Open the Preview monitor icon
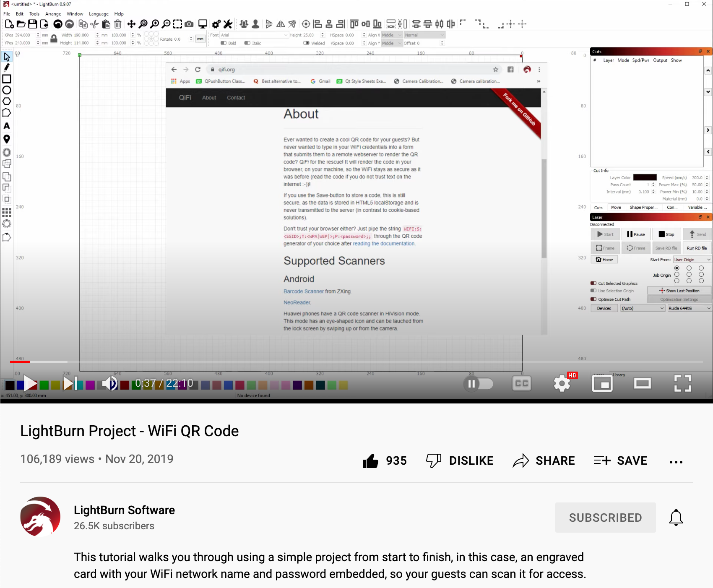This screenshot has width=713, height=588. click(203, 24)
